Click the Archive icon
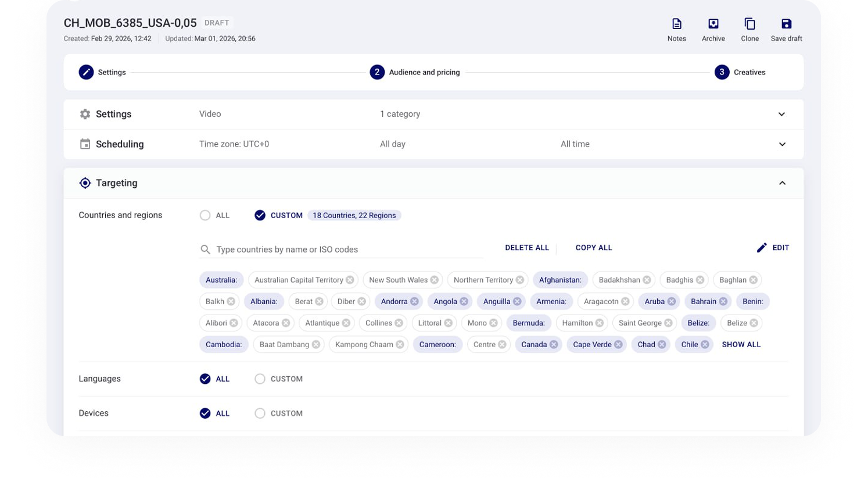The image size is (868, 492). pyautogui.click(x=713, y=24)
